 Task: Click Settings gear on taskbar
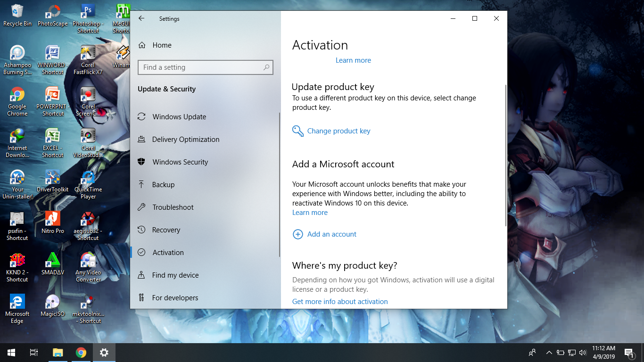[x=104, y=353]
